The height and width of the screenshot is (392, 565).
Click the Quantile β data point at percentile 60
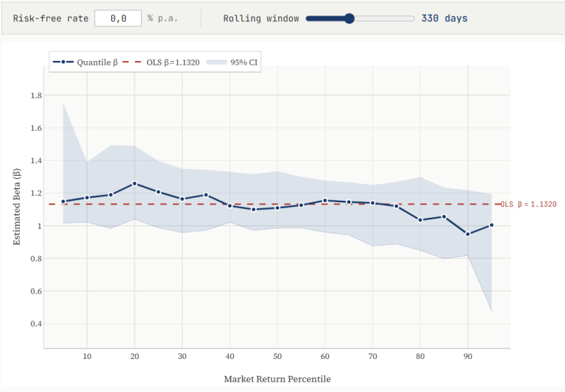coord(325,200)
